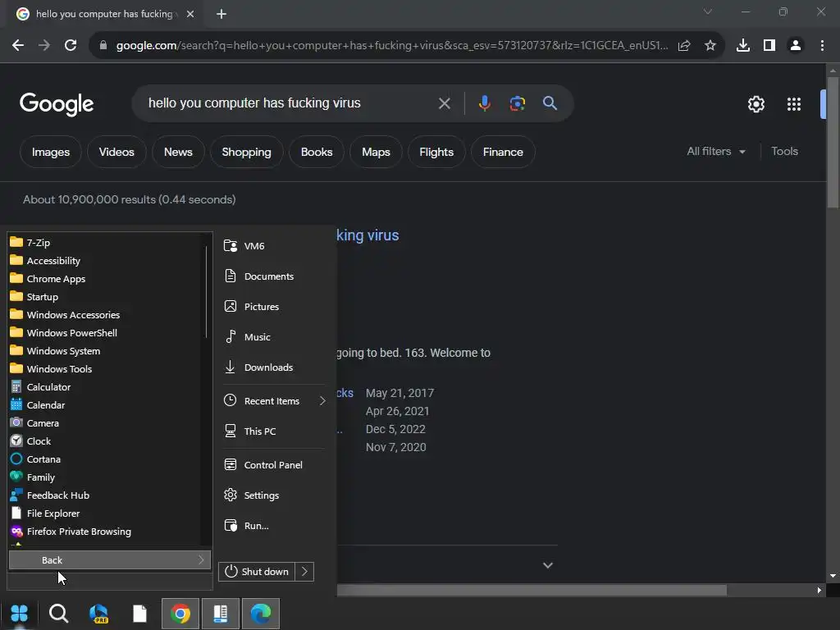The width and height of the screenshot is (840, 630).
Task: Open Pictures from Start menu
Action: pyautogui.click(x=275, y=307)
